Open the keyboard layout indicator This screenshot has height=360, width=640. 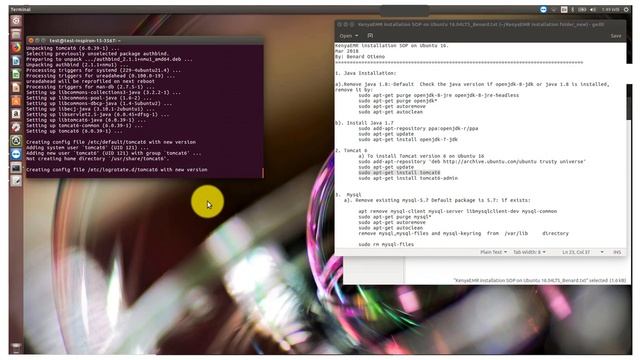pyautogui.click(x=564, y=9)
